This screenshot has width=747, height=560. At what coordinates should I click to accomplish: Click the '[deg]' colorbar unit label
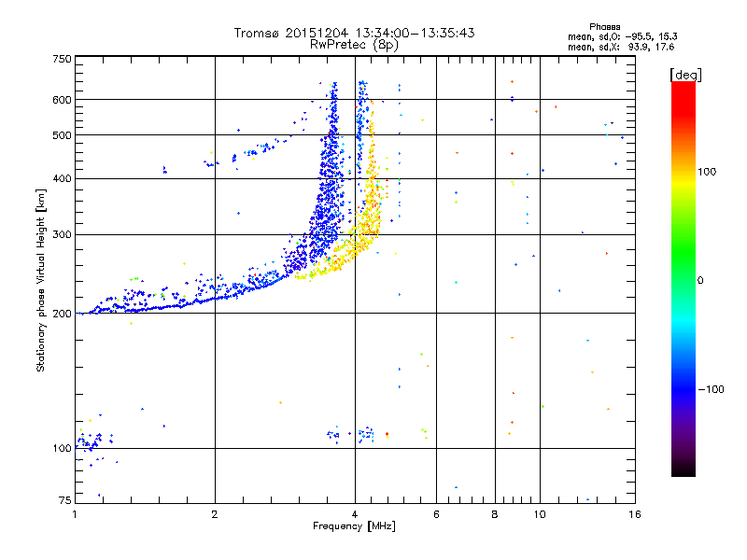(685, 75)
